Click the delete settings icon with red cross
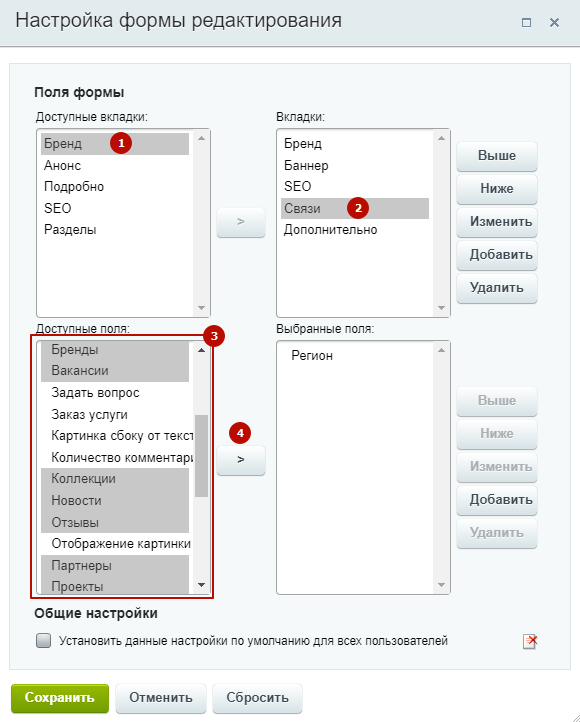 click(x=530, y=641)
